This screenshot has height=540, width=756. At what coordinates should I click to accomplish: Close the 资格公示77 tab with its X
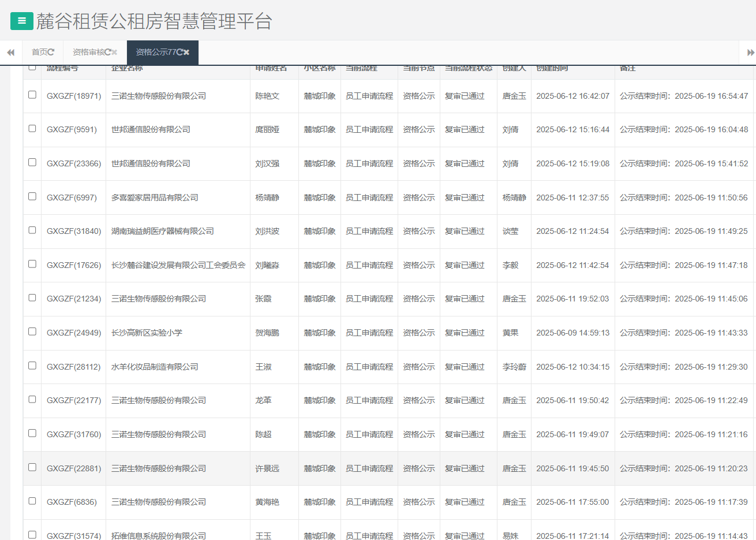click(186, 52)
